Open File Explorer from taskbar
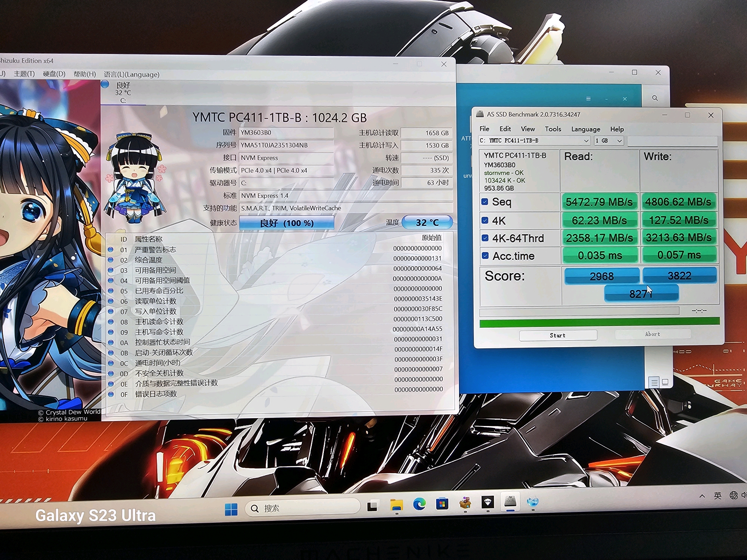The height and width of the screenshot is (560, 747). click(396, 505)
